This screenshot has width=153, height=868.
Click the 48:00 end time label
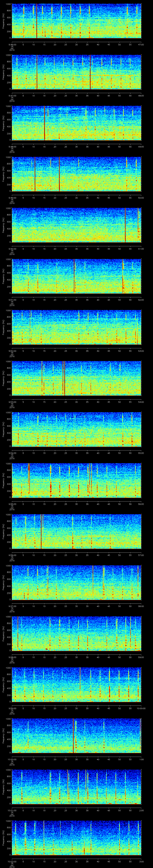(x=141, y=96)
